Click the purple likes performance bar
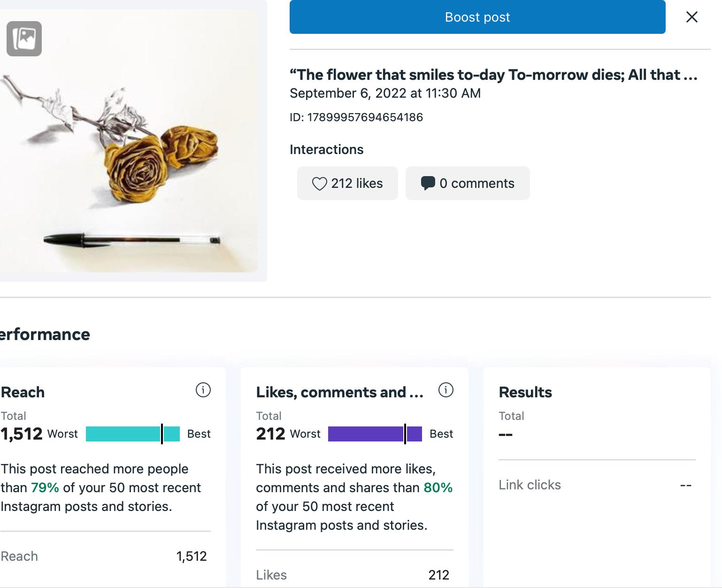Viewport: 722px width, 588px height. [x=375, y=434]
